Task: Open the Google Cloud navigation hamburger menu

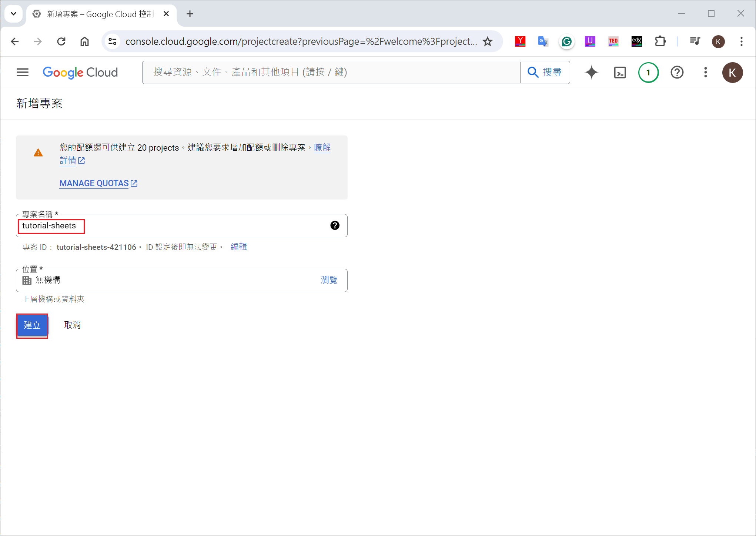Action: (x=23, y=72)
